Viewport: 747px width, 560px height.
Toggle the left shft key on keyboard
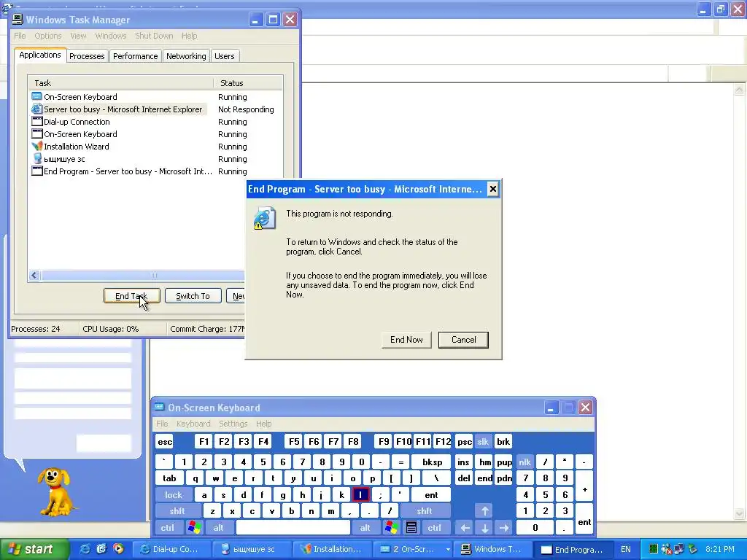177,511
